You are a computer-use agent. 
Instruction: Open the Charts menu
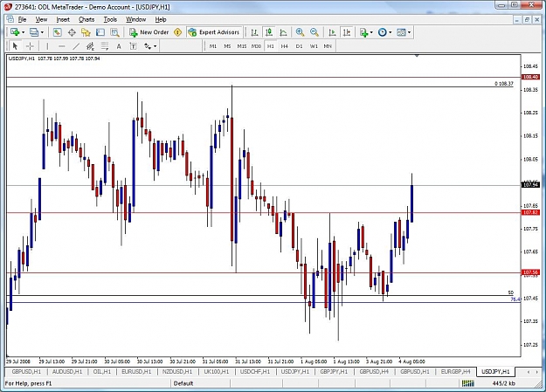tap(86, 19)
